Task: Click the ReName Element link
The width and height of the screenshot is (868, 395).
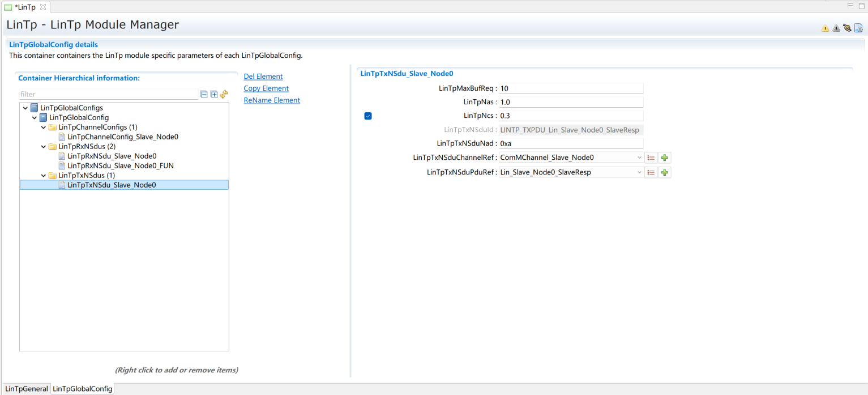Action: click(x=271, y=100)
